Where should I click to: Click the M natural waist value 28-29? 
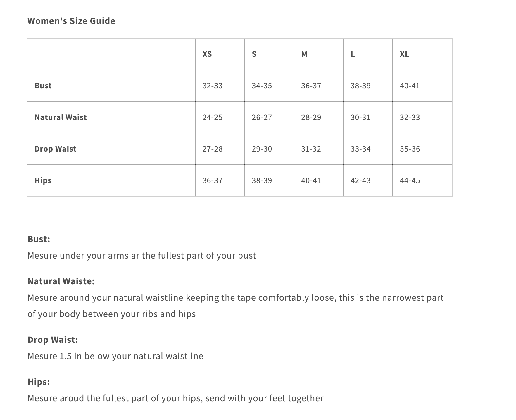[x=311, y=117]
